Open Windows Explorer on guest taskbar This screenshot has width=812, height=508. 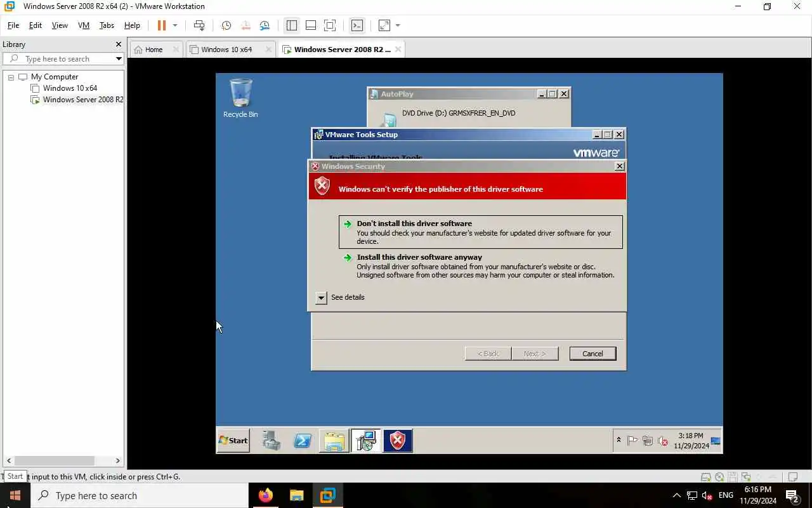[334, 441]
